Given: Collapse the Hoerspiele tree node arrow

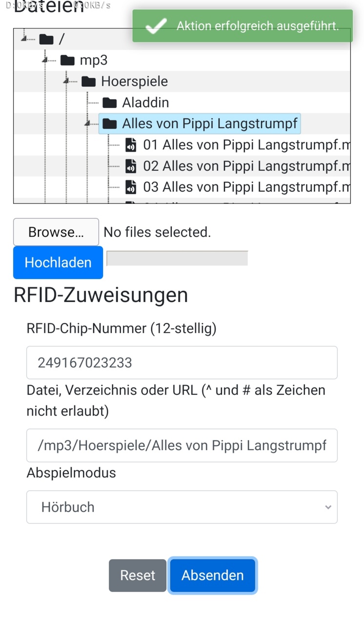Looking at the screenshot, I should 66,81.
